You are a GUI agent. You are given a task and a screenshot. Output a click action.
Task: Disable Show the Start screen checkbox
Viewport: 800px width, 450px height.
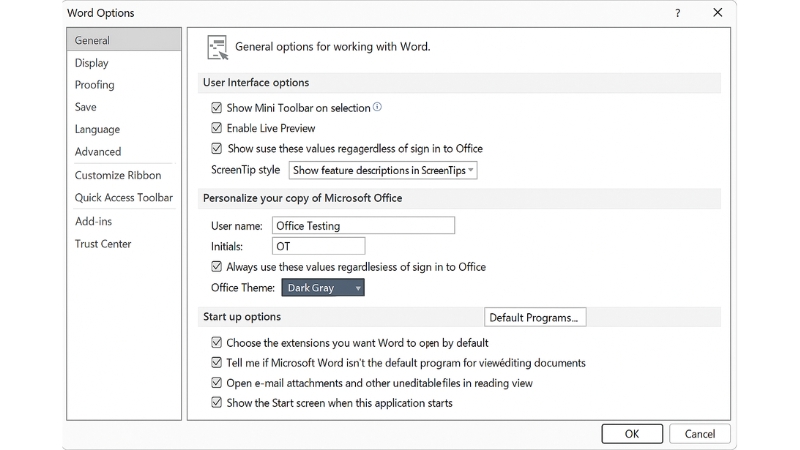217,403
